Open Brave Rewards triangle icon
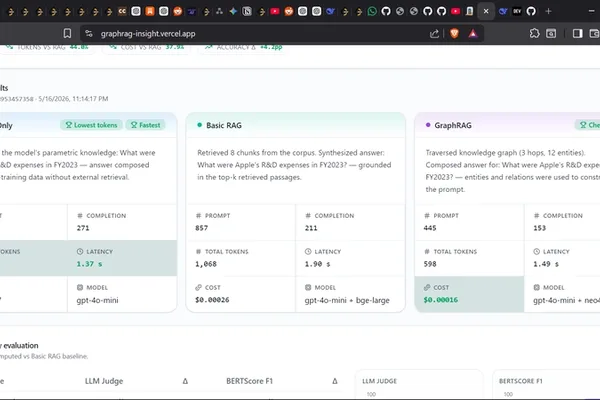 pos(473,34)
